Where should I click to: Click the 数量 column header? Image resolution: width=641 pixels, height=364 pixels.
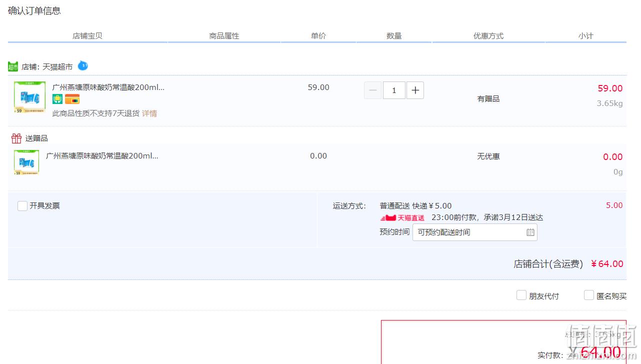click(394, 36)
